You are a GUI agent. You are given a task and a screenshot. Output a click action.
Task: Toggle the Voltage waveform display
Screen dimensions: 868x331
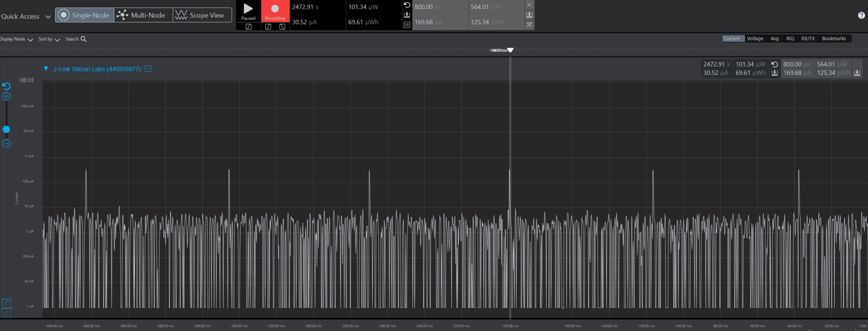coord(755,39)
